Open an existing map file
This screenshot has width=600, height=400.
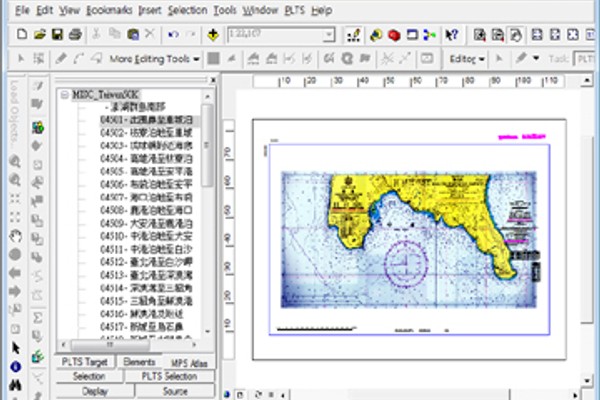pyautogui.click(x=39, y=34)
